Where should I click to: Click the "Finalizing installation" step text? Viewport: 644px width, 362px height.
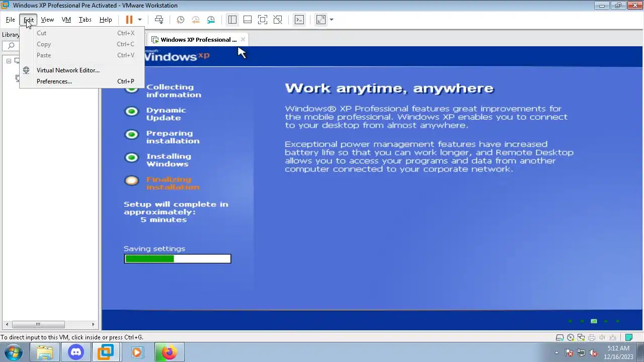click(173, 183)
